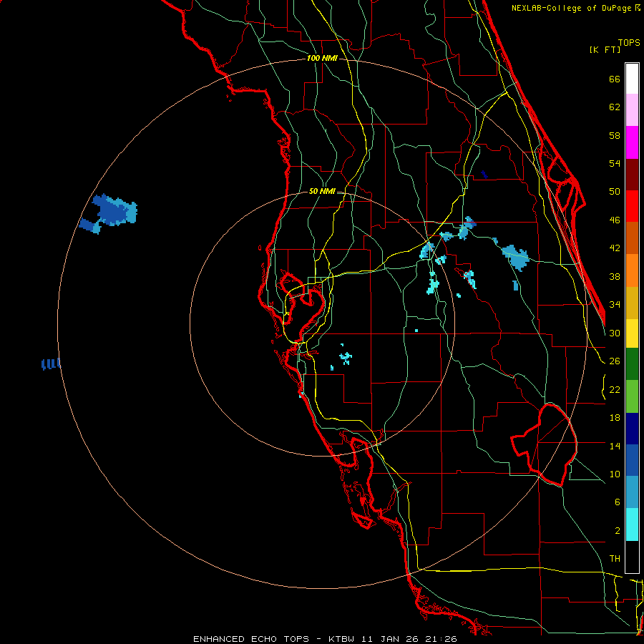Image resolution: width=644 pixels, height=644 pixels.
Task: Select the white TH legend swatch
Action: coord(632,557)
